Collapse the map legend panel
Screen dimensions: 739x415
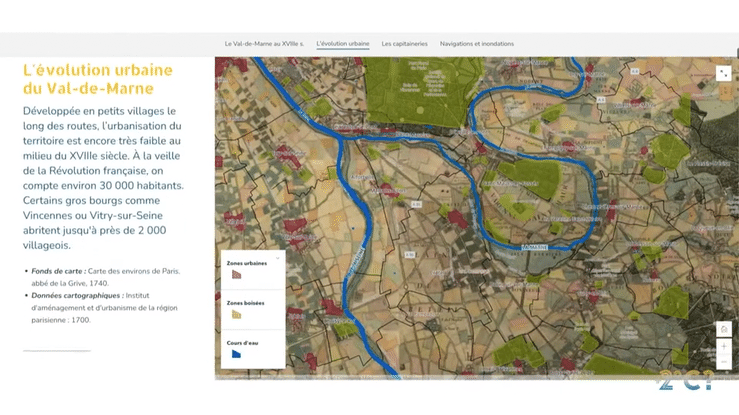coord(278,258)
